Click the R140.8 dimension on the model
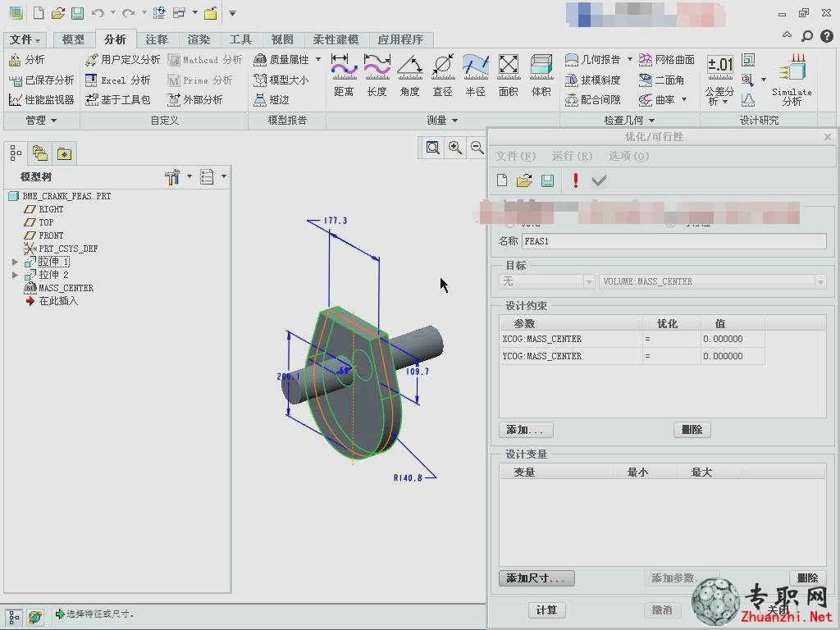The height and width of the screenshot is (630, 840). [x=408, y=478]
